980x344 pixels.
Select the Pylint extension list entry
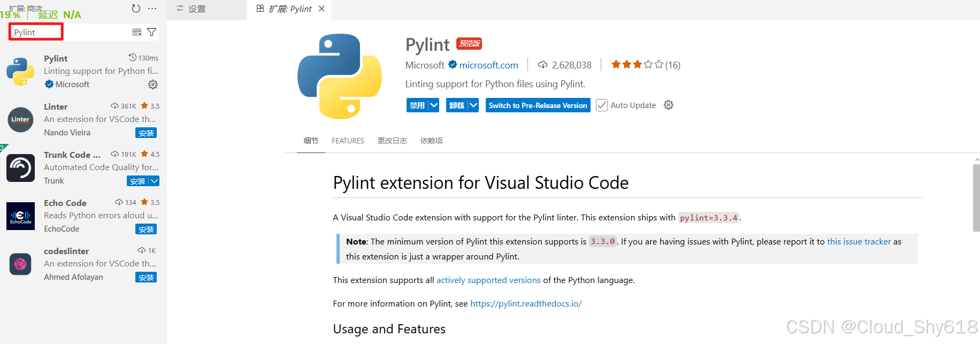(83, 71)
